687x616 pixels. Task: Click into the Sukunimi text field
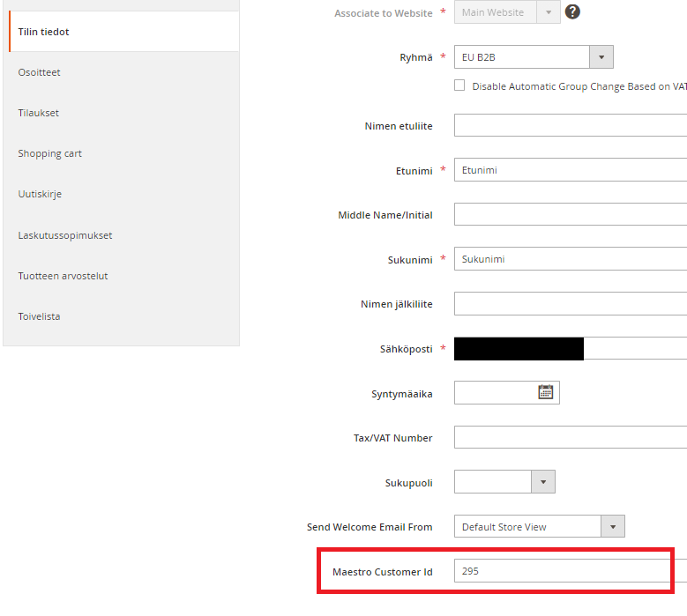570,259
